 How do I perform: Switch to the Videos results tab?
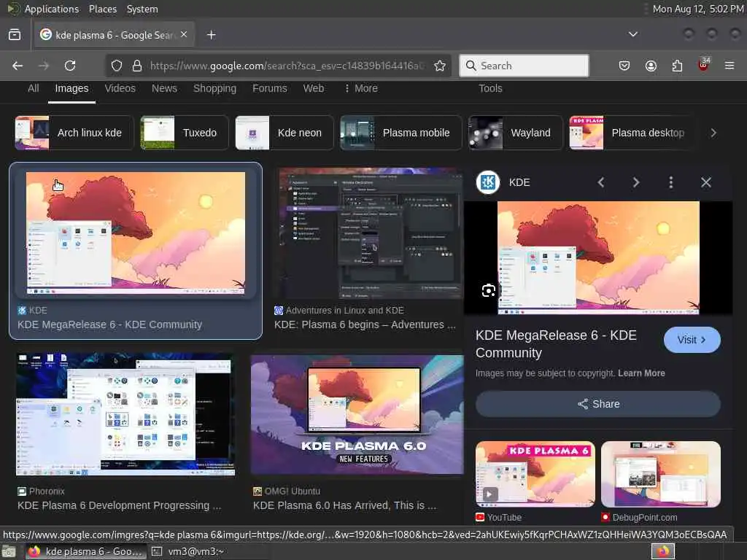click(x=120, y=88)
